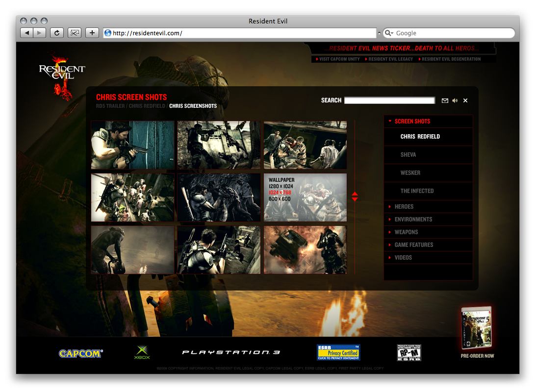Click the residentevil.com address field
536x392 pixels.
click(239, 33)
